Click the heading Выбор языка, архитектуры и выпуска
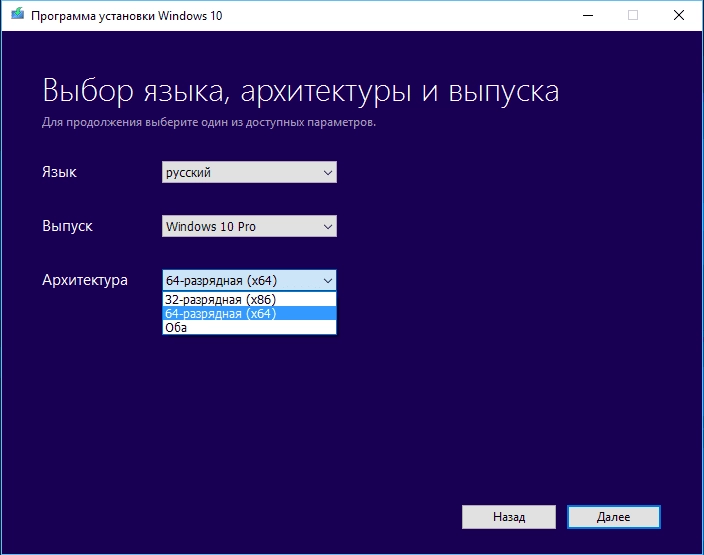The width and height of the screenshot is (704, 555). 301,91
